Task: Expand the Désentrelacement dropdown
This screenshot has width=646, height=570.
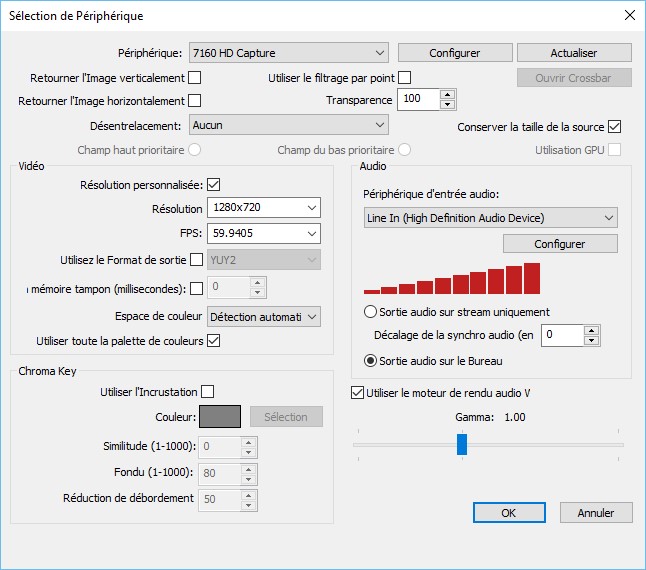Action: point(287,125)
